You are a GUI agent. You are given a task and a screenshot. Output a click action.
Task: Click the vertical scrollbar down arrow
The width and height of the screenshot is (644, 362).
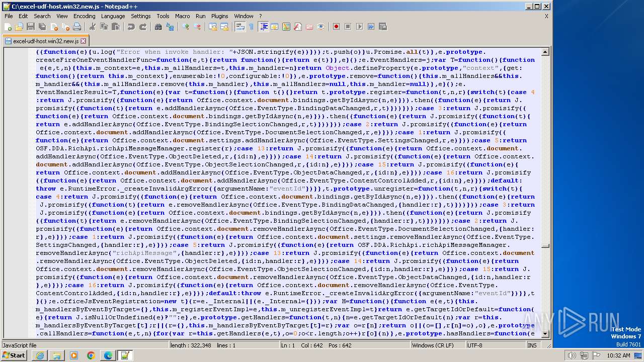tap(545, 334)
